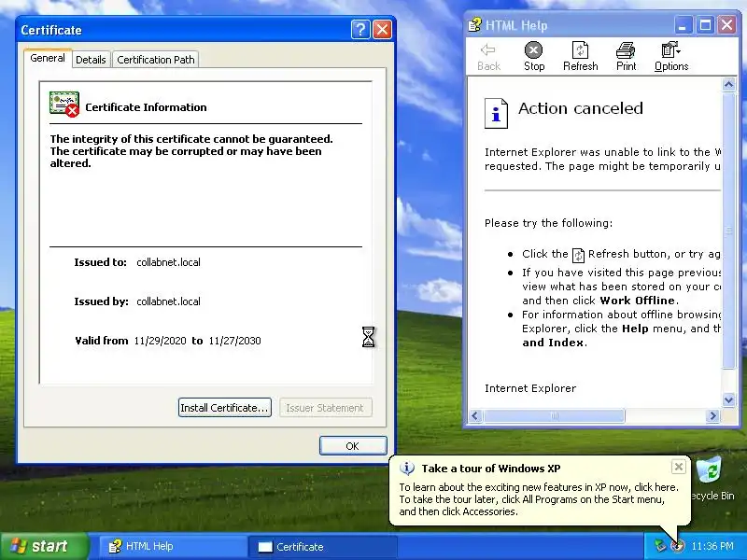Switch to the General tab

pos(48,58)
